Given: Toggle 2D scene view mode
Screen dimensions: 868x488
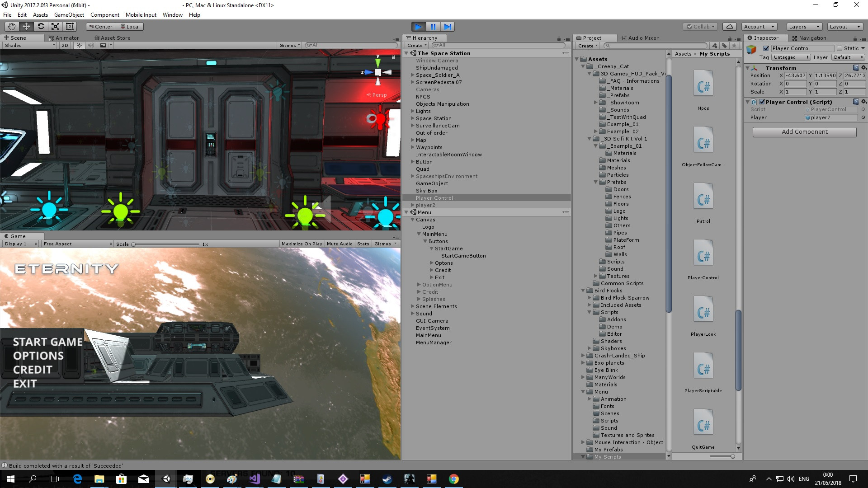Looking at the screenshot, I should [65, 45].
